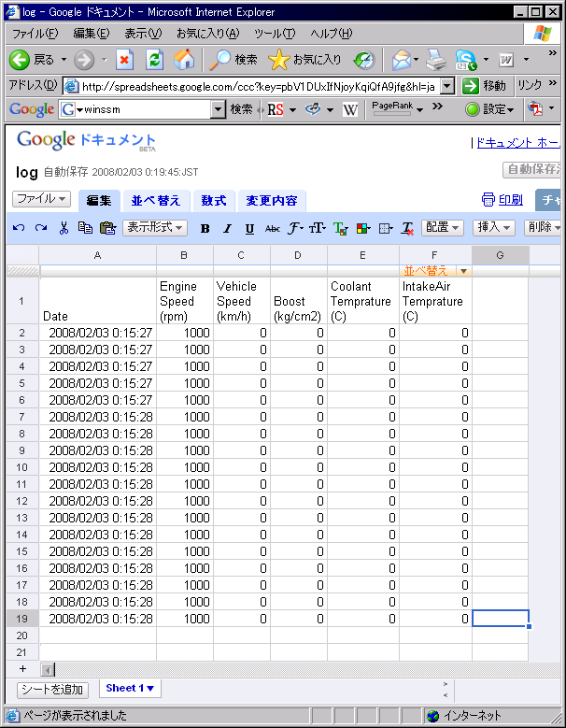The image size is (566, 728).
Task: Open the 表示形式 format dropdown
Action: 156,228
